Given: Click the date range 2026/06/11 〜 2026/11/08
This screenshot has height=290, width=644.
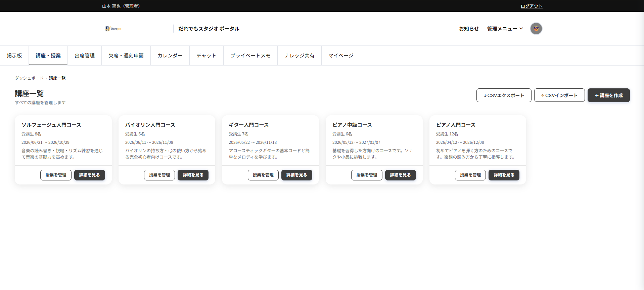Looking at the screenshot, I should point(149,142).
